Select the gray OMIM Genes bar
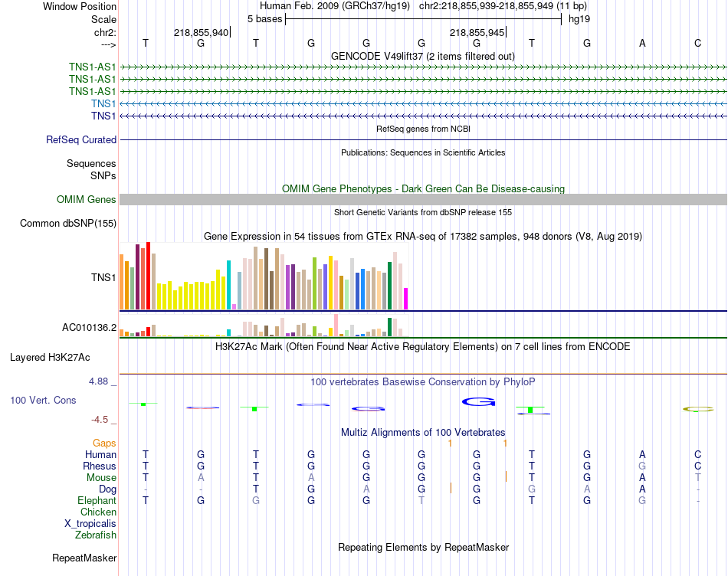The height and width of the screenshot is (576, 728). coord(423,200)
